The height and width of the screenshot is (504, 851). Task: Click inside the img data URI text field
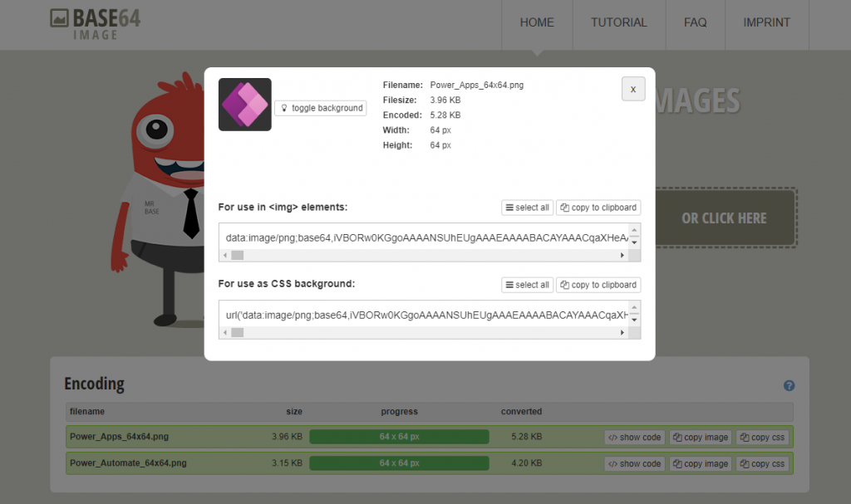[424, 237]
